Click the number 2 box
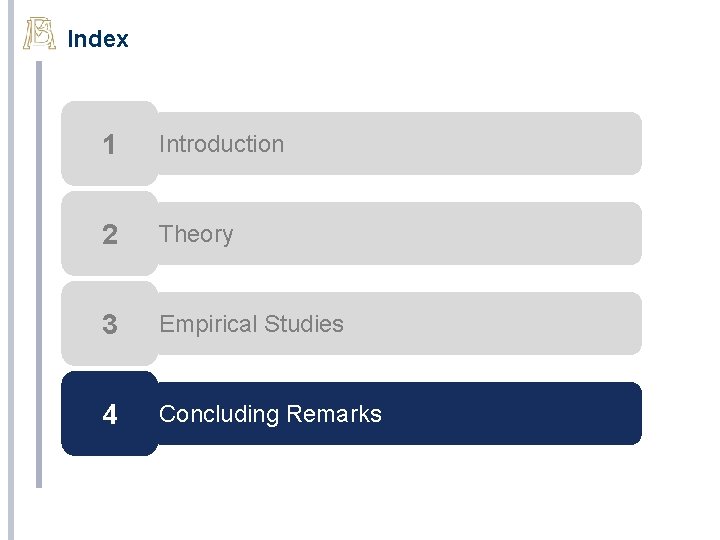720x540 pixels. [109, 235]
